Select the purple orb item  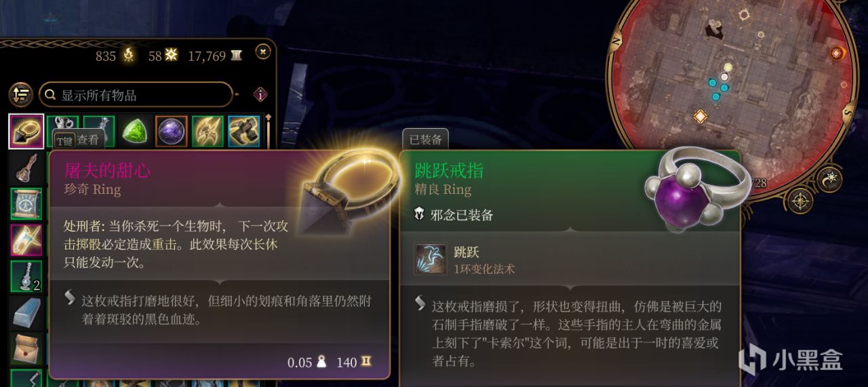click(x=172, y=131)
